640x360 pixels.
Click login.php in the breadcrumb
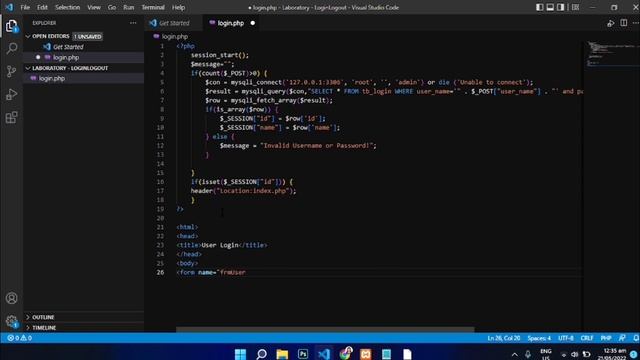175,37
